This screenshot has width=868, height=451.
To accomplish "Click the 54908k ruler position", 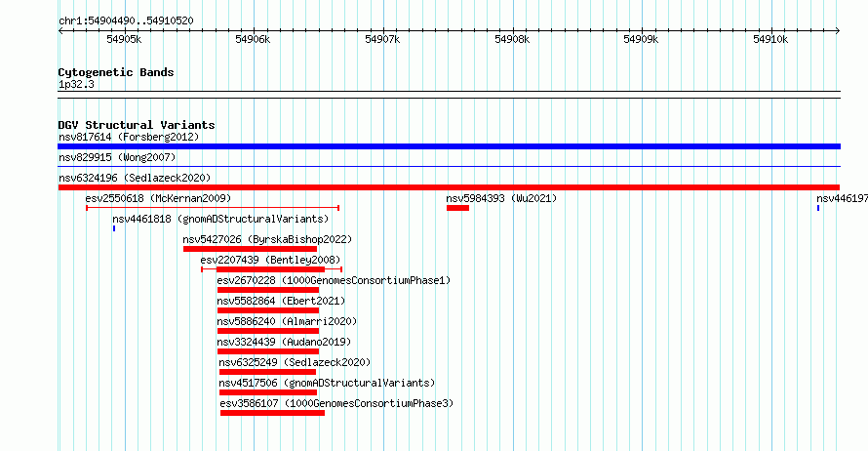I will [512, 39].
